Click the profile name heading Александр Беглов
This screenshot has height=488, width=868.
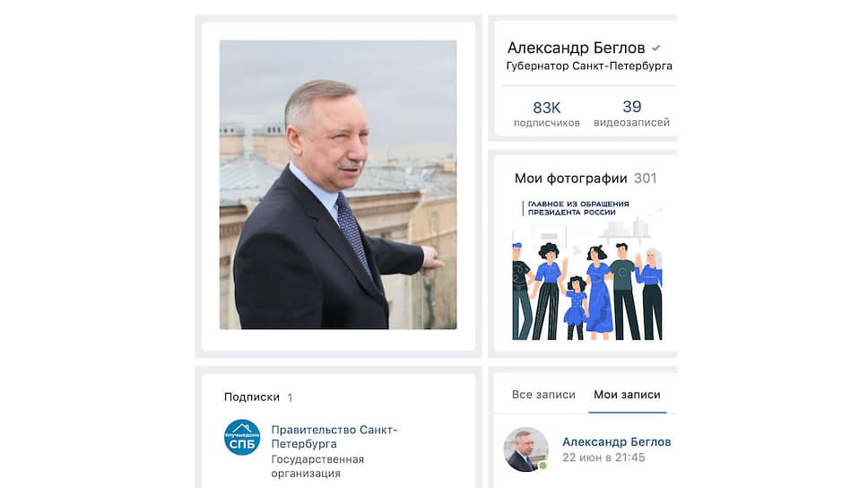(x=577, y=48)
